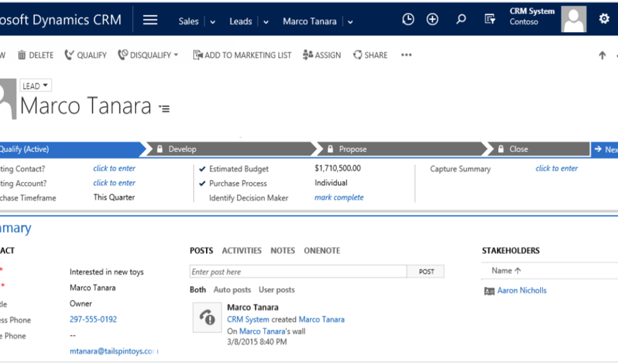Click to enter Existing Contact
This screenshot has width=618, height=364.
tap(115, 168)
